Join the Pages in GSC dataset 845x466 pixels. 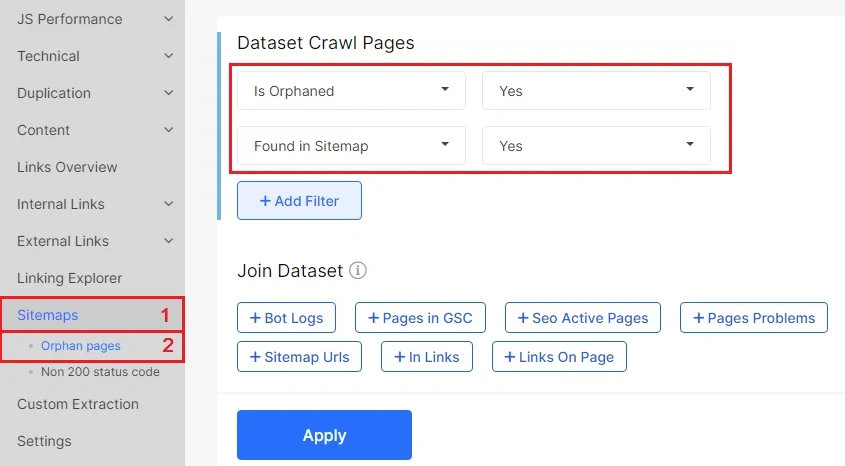point(420,318)
